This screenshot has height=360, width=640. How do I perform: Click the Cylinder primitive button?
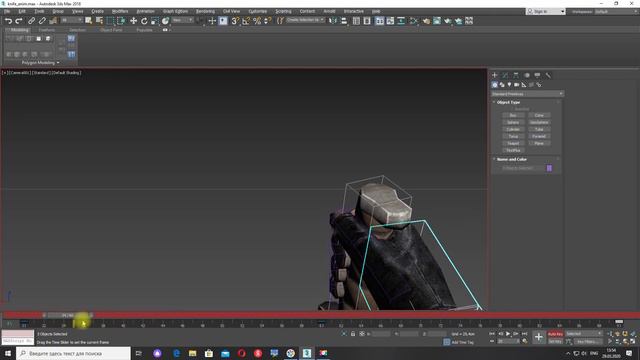(513, 129)
